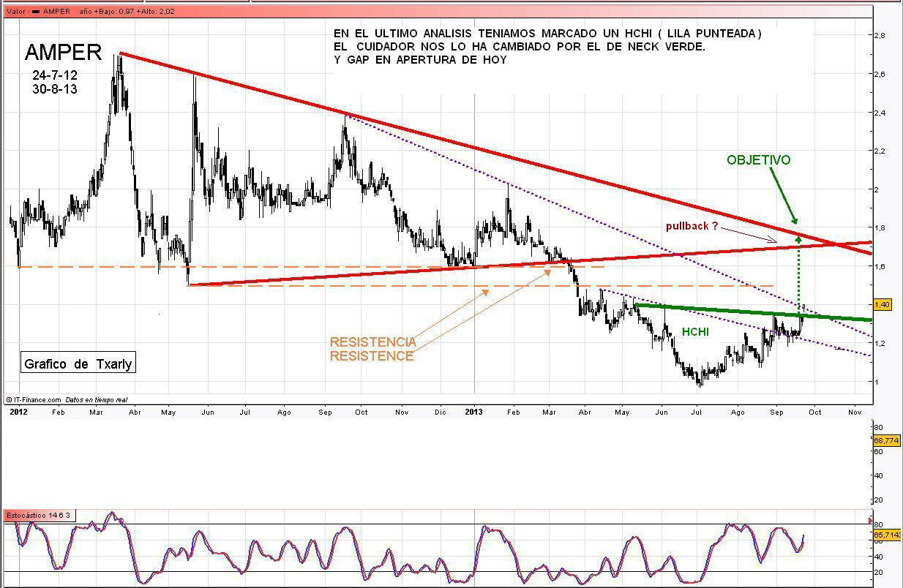Open the Estocástico 14 6 3 indicator label

[38, 516]
